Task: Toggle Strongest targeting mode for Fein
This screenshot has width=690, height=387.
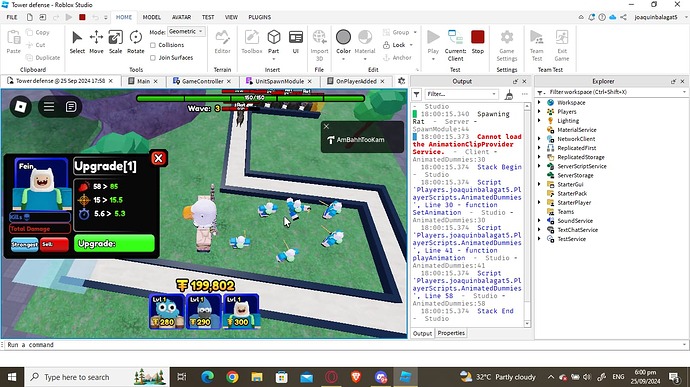Action: (24, 244)
